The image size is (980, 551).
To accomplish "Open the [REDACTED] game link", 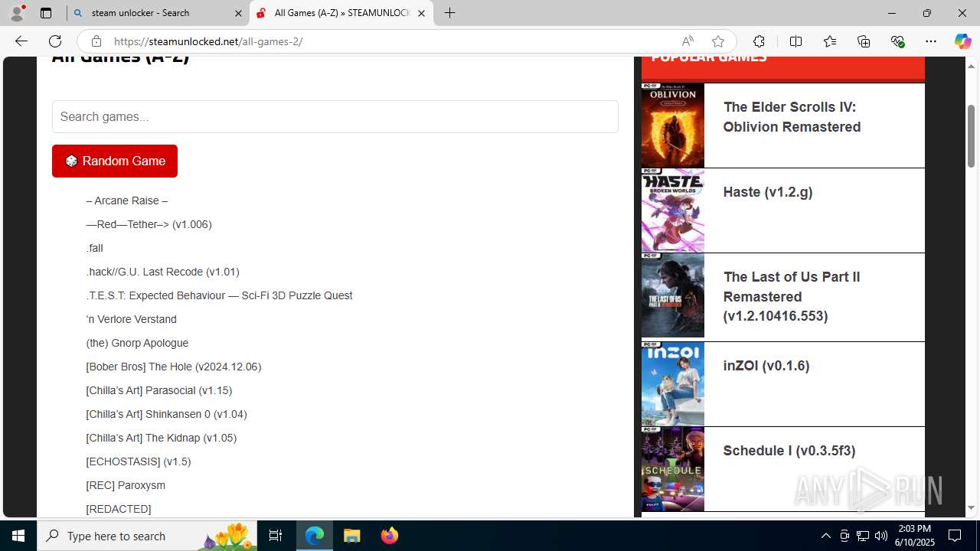I will (x=119, y=509).
